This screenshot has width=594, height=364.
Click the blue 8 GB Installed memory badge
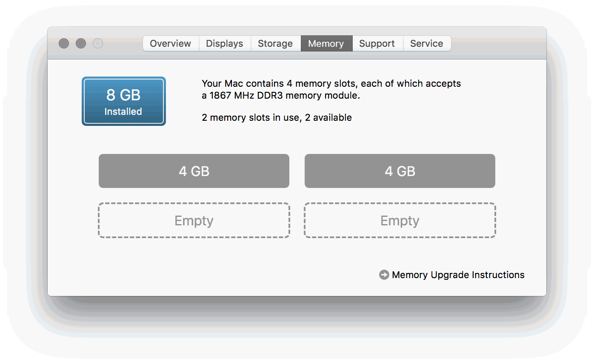[123, 101]
